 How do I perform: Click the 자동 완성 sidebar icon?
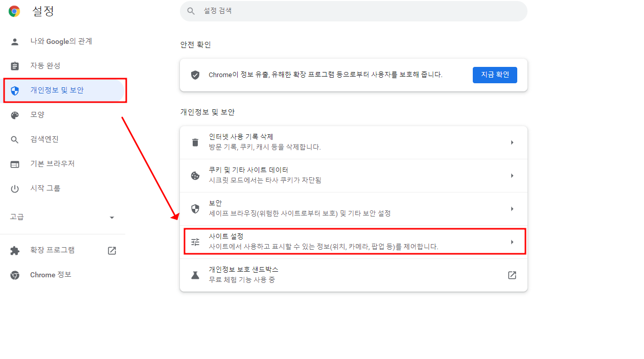point(14,65)
